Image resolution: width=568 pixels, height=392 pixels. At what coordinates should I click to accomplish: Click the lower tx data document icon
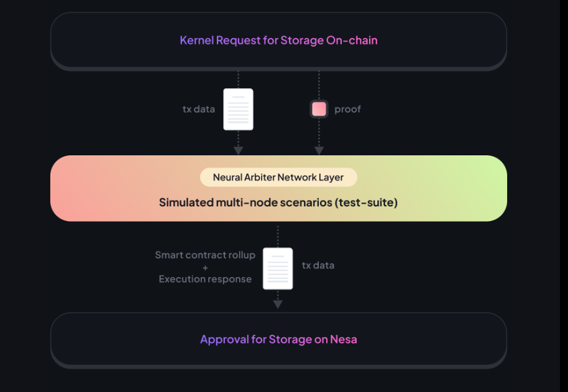coord(278,268)
